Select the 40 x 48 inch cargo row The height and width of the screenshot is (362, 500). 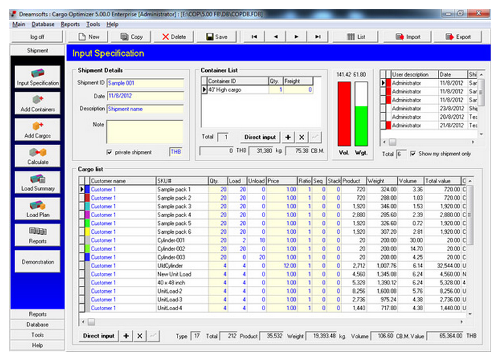[x=273, y=283]
